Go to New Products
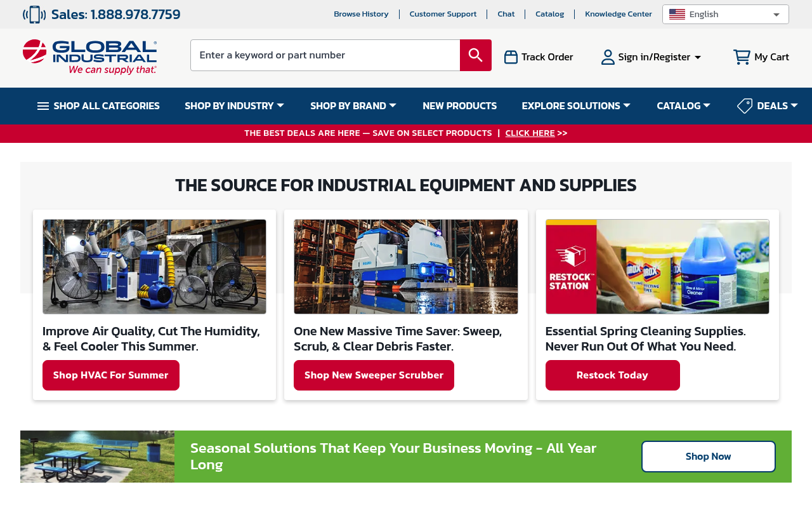Image resolution: width=812 pixels, height=508 pixels. point(459,106)
